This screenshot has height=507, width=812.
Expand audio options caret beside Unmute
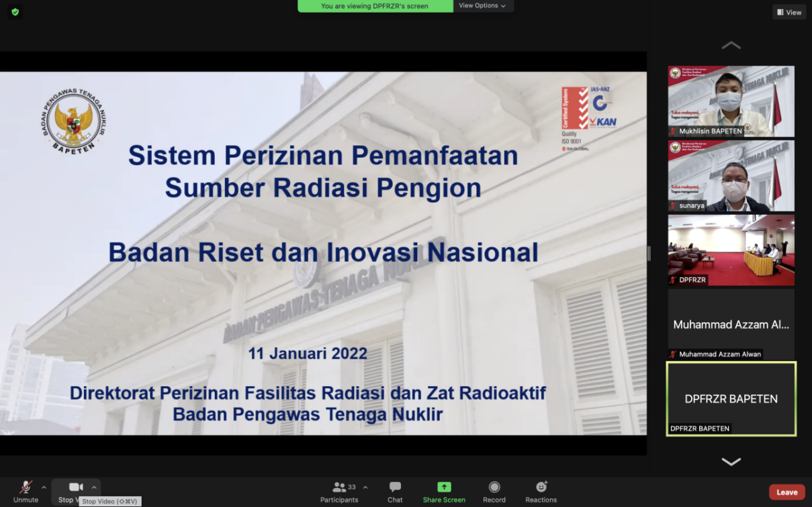click(x=44, y=488)
